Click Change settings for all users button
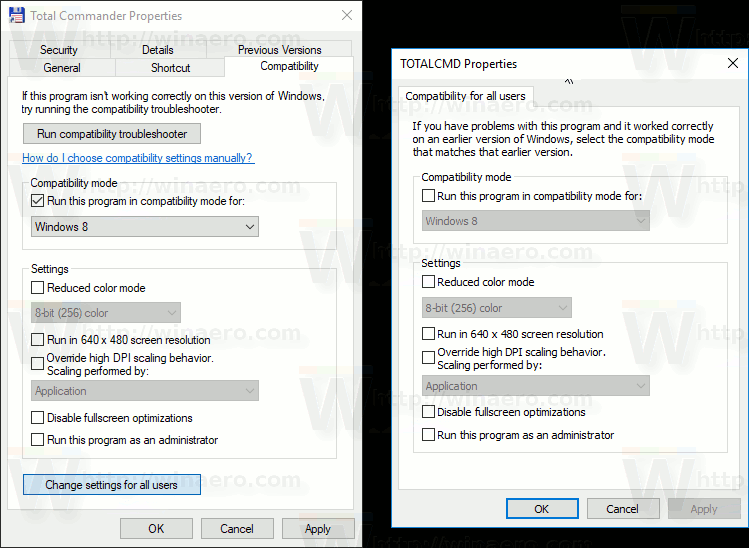The height and width of the screenshot is (548, 749). 112,484
